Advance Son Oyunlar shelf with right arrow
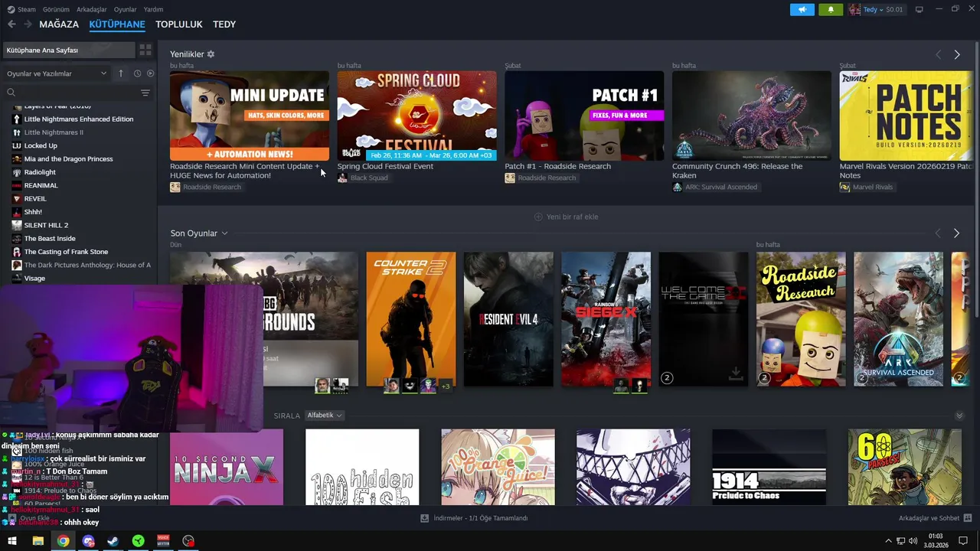 (956, 233)
